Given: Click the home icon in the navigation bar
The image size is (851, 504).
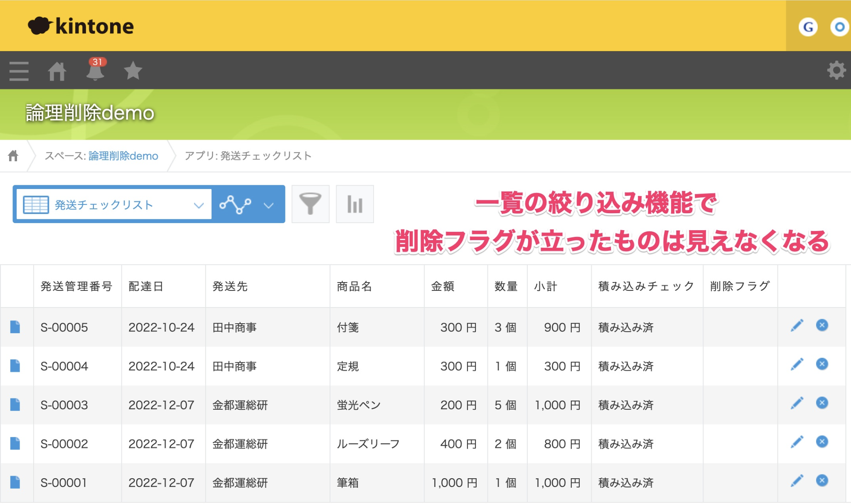Looking at the screenshot, I should click(x=57, y=71).
